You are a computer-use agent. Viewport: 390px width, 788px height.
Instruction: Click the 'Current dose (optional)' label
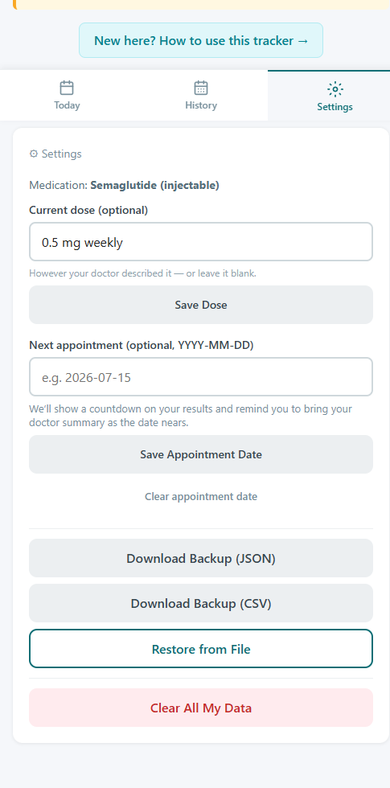tap(88, 211)
